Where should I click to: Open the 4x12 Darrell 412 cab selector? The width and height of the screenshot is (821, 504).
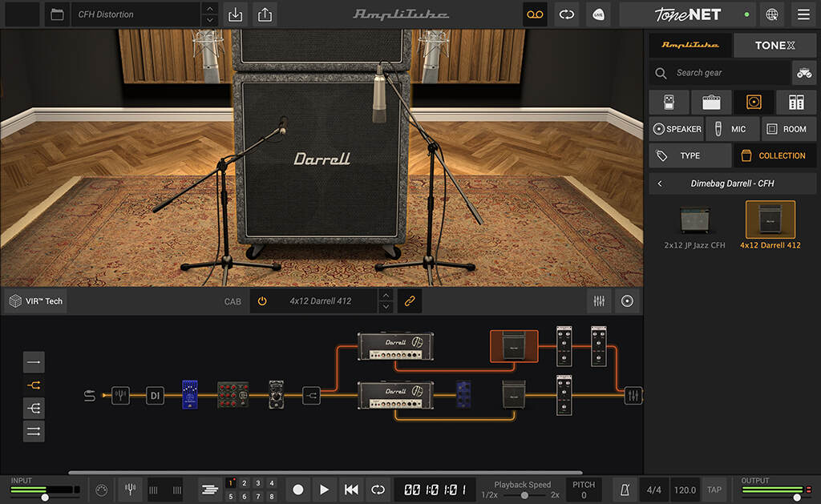coord(321,301)
